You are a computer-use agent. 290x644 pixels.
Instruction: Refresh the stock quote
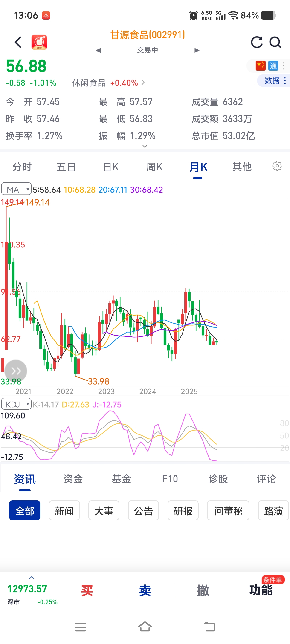[x=257, y=42]
